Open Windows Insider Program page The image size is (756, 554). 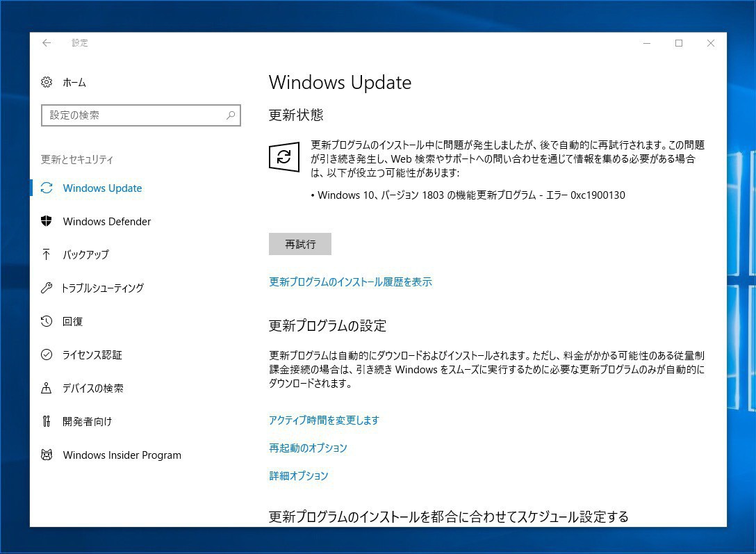pos(122,455)
